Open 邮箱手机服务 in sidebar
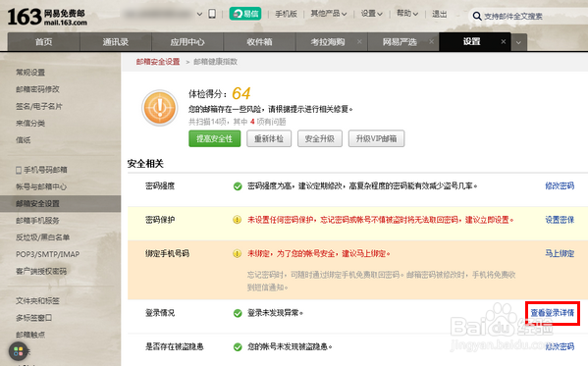This screenshot has height=366, width=588. click(37, 221)
